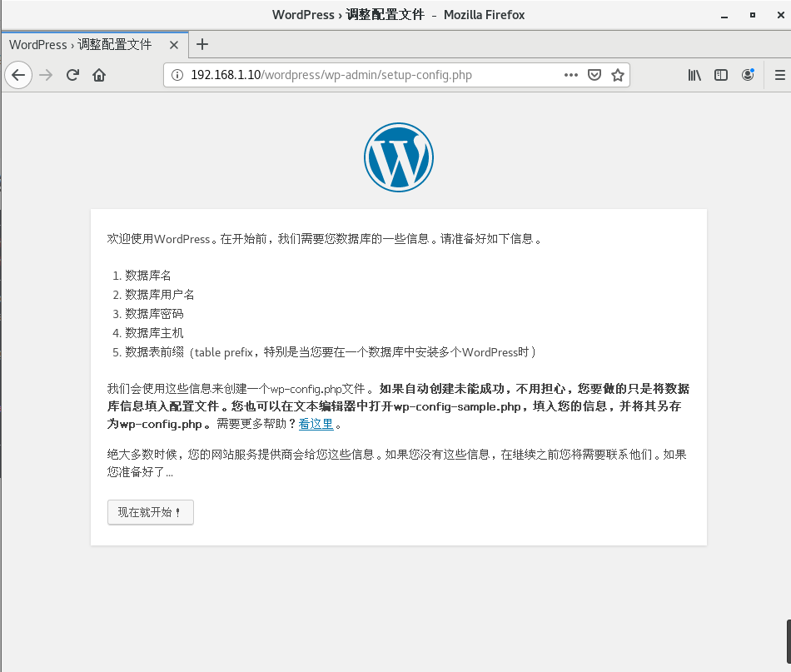
Task: Click the forward navigation arrow
Action: tap(46, 75)
